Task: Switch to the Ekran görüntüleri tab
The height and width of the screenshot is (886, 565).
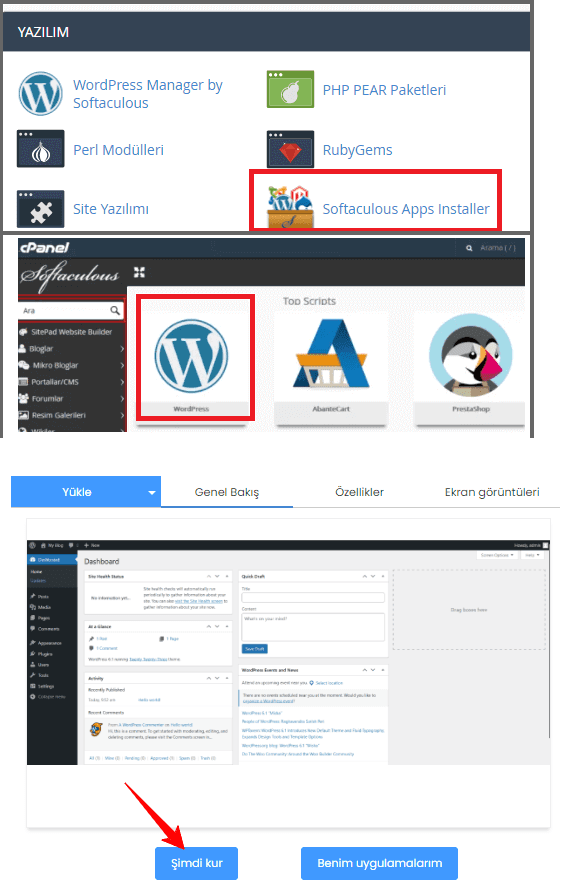Action: click(x=492, y=492)
